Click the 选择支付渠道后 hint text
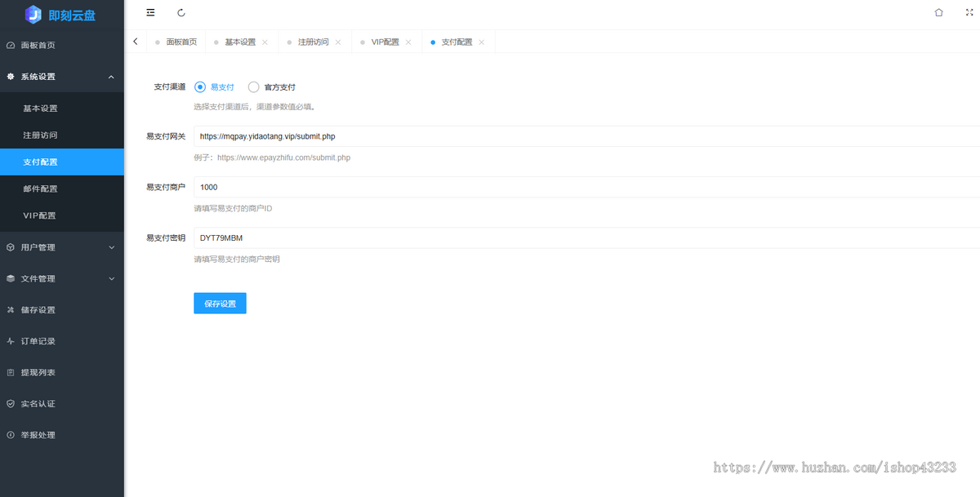 [x=254, y=107]
